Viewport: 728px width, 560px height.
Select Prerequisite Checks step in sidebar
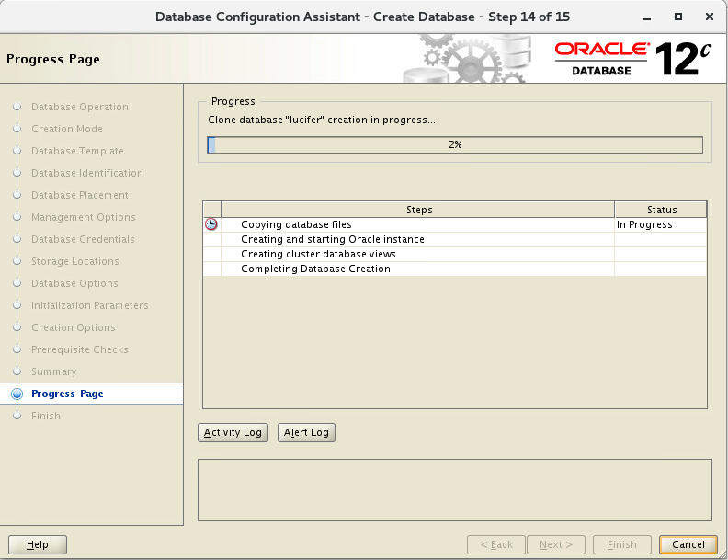(80, 349)
